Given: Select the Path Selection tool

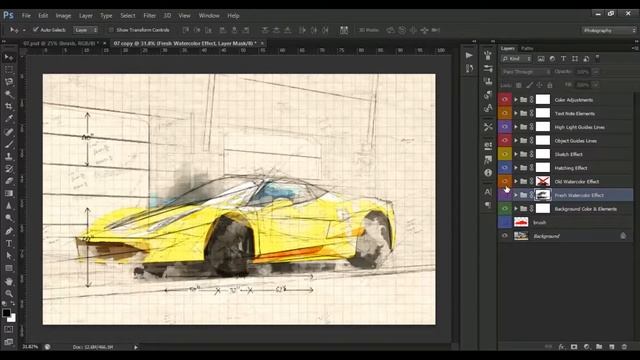Looking at the screenshot, I should point(9,256).
